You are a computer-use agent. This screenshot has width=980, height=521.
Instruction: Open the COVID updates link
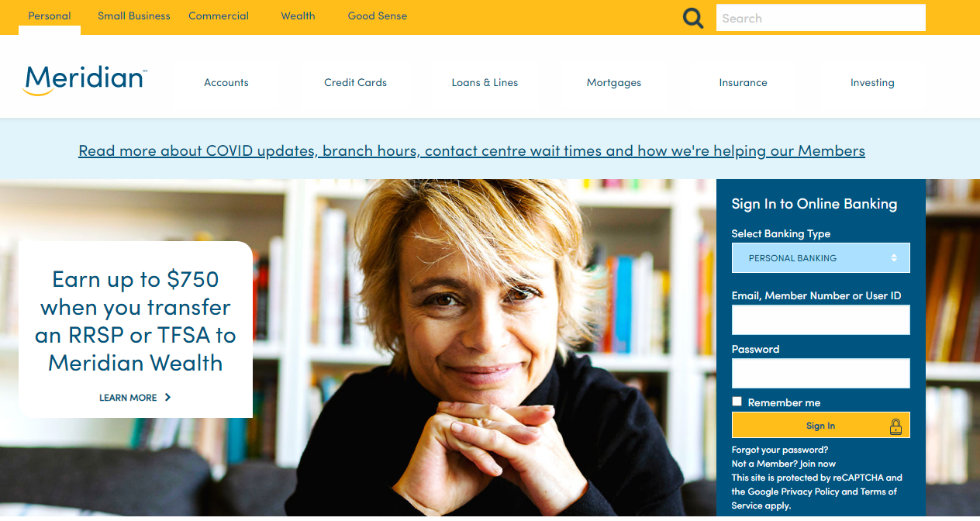(471, 150)
